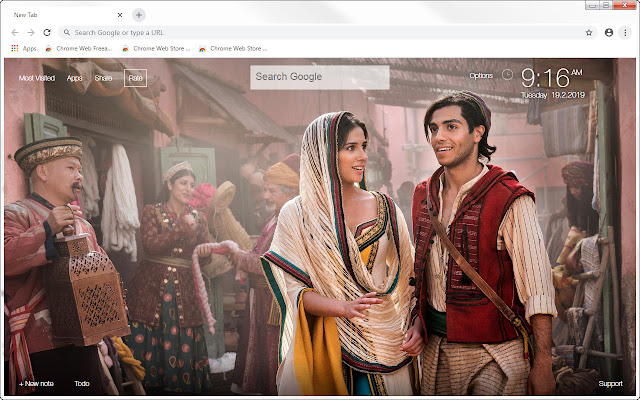
Task: Click the Rate button
Action: click(136, 78)
